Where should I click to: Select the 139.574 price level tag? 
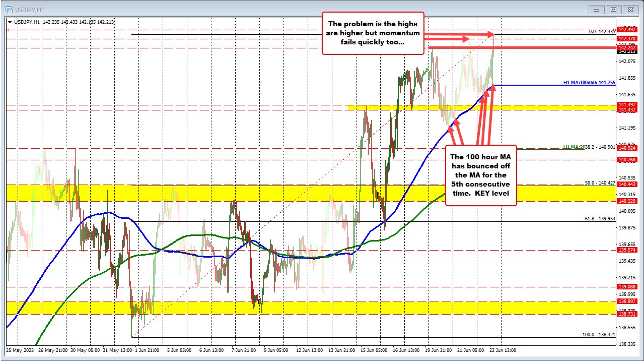pos(627,250)
